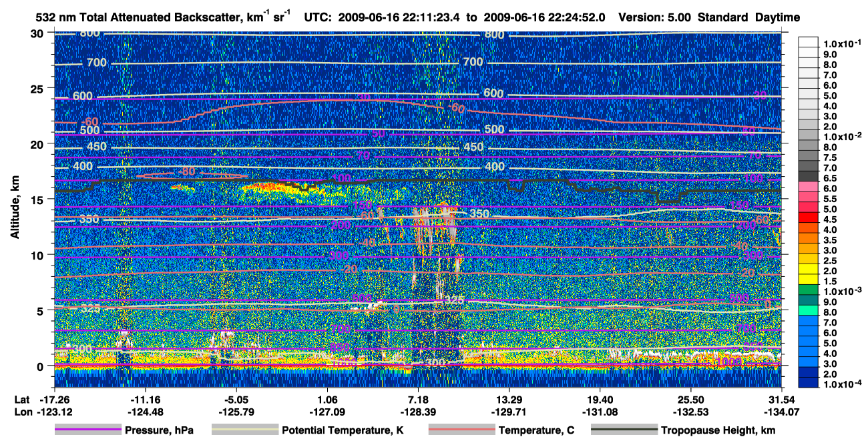Screen dimensions: 868x445
Task: Click the latitude value '25.50'
Action: pos(691,399)
